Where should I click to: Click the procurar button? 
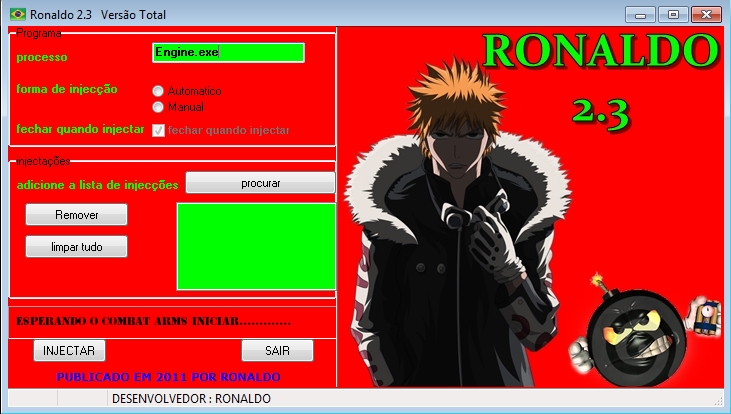pos(261,183)
